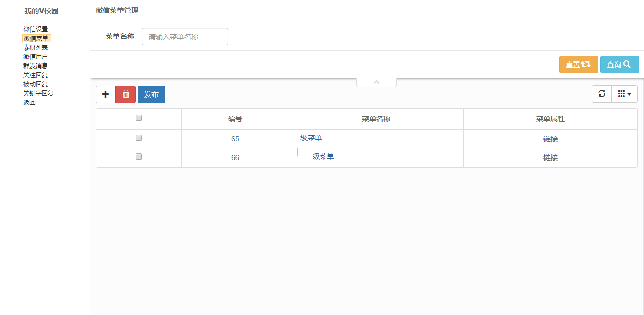This screenshot has width=644, height=315.
Task: Click the orange 重置 reset button
Action: 578,65
